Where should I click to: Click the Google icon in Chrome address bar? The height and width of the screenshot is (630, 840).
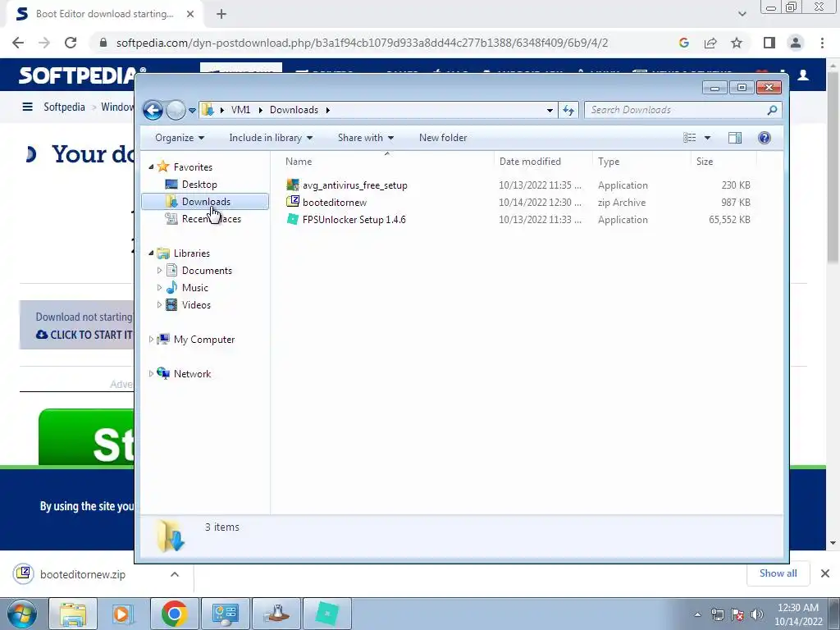tap(683, 43)
